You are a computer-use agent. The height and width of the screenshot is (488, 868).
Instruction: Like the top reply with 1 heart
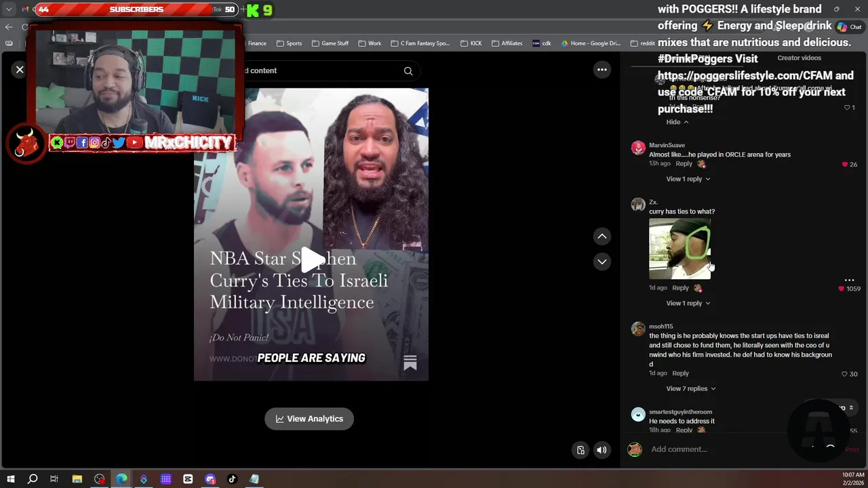point(847,108)
